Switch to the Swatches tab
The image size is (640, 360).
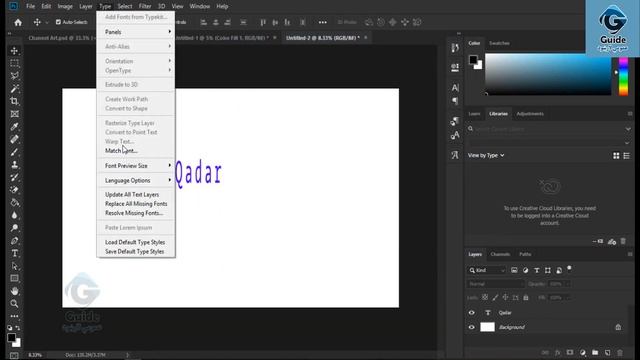coord(499,43)
